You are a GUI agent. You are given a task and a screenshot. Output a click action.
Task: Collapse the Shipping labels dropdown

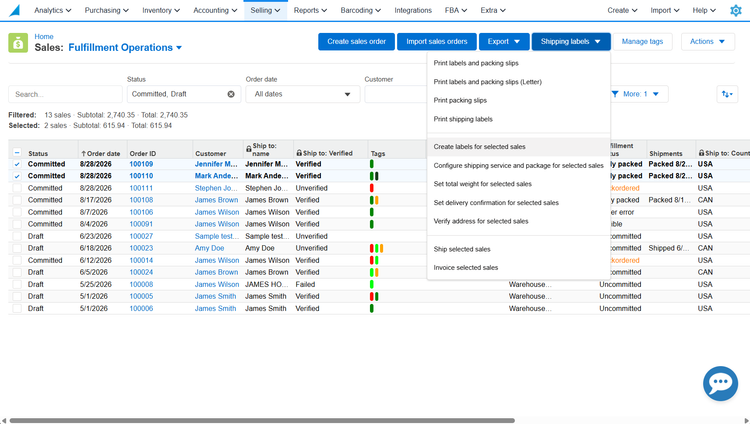(x=571, y=42)
